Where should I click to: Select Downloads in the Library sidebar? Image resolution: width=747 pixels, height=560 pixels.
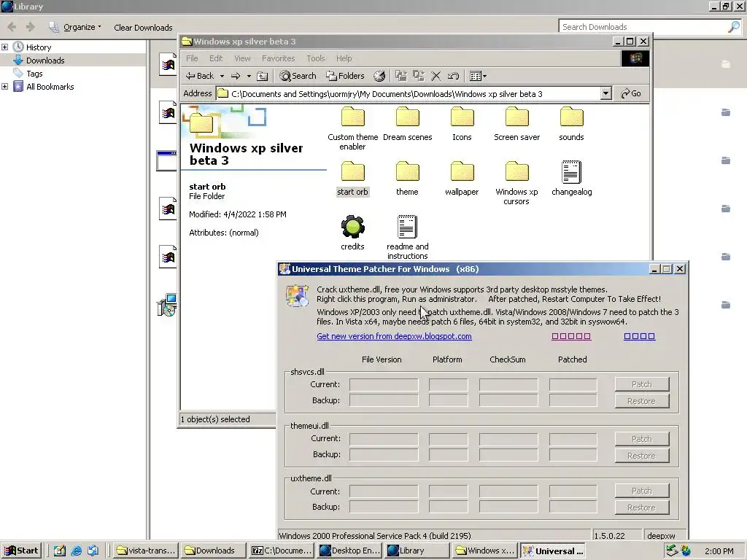[44, 60]
